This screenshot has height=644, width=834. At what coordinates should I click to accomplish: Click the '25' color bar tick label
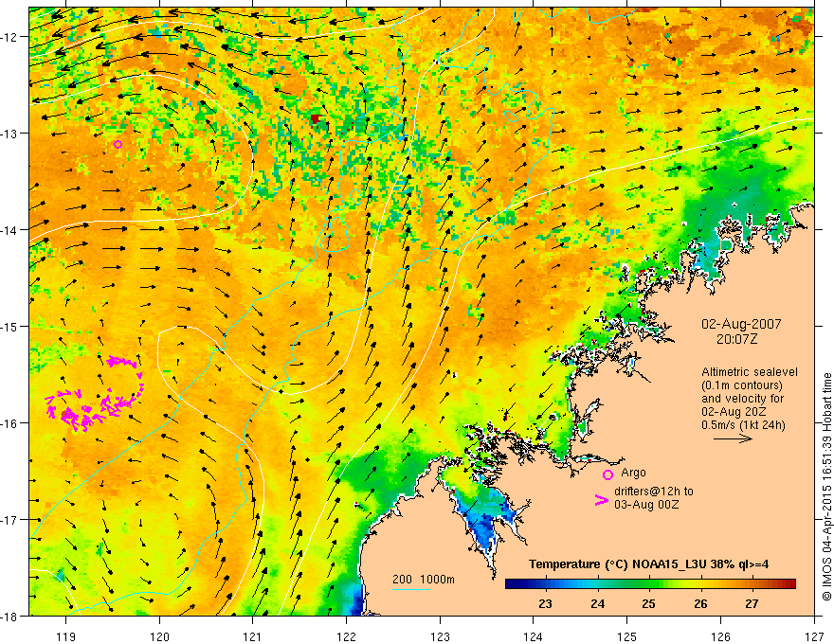point(648,604)
